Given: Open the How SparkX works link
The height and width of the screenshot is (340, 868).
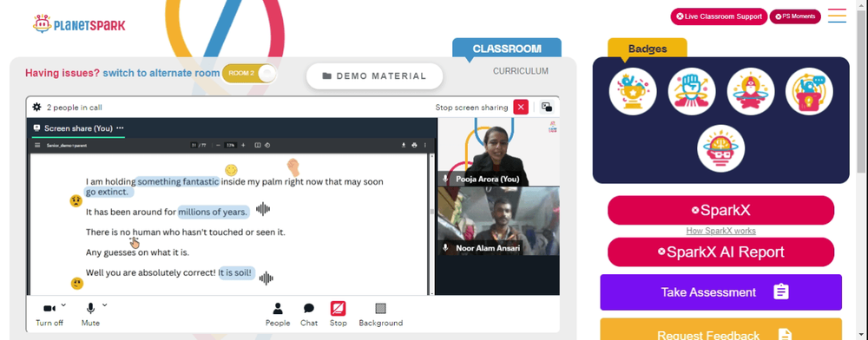Looking at the screenshot, I should pos(720,231).
